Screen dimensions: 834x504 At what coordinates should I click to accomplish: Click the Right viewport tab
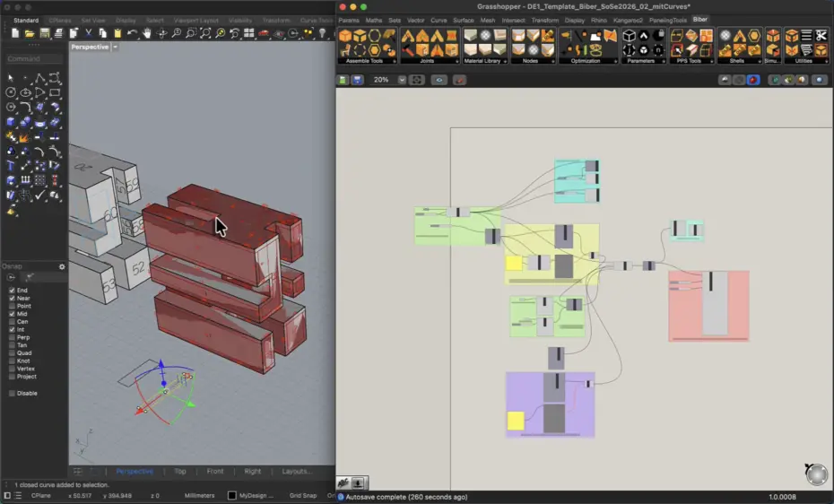click(x=253, y=471)
